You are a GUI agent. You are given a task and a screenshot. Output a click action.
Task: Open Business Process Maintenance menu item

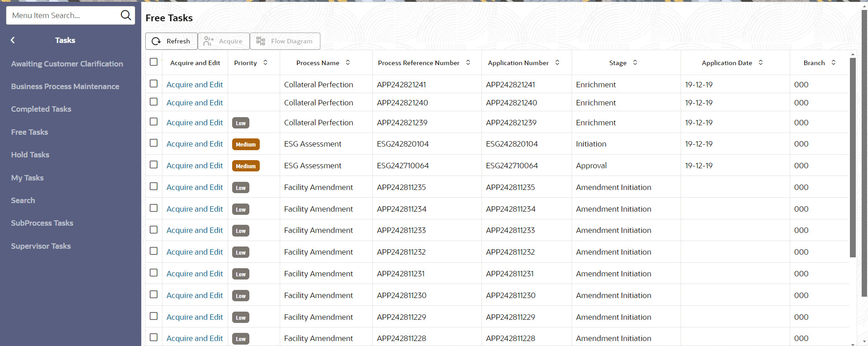[65, 86]
